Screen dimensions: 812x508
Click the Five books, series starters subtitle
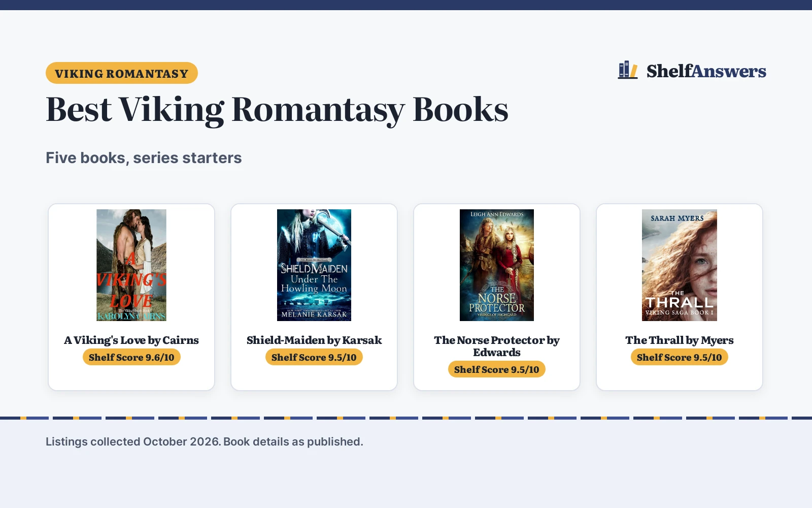point(144,158)
